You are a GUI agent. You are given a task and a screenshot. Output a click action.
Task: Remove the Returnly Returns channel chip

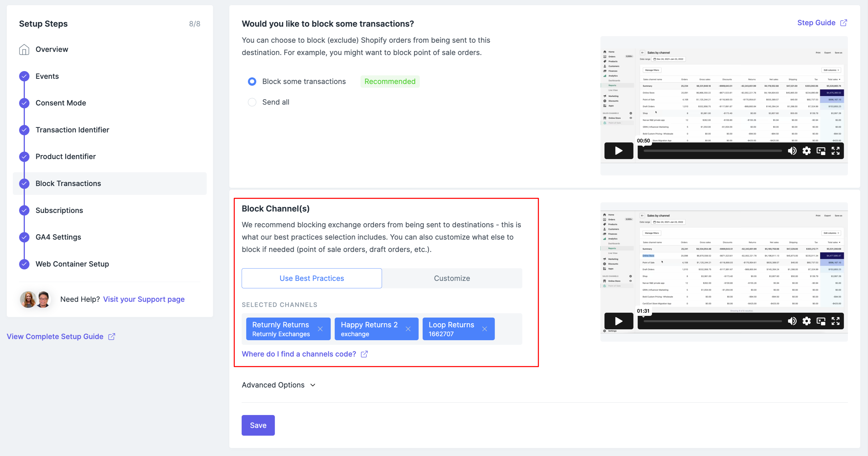[320, 329]
